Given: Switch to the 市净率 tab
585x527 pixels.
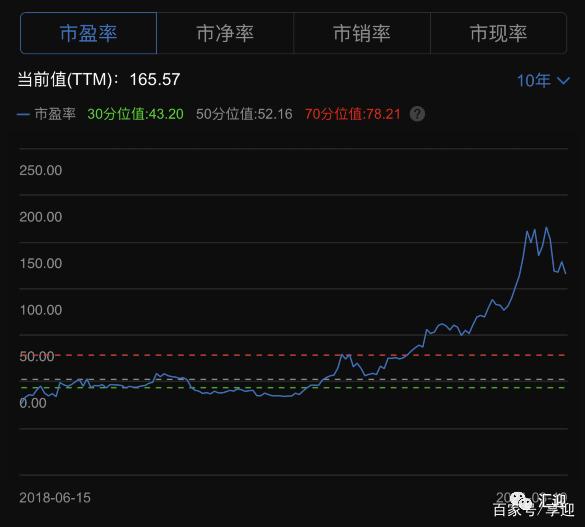Looking at the screenshot, I should click(x=225, y=33).
